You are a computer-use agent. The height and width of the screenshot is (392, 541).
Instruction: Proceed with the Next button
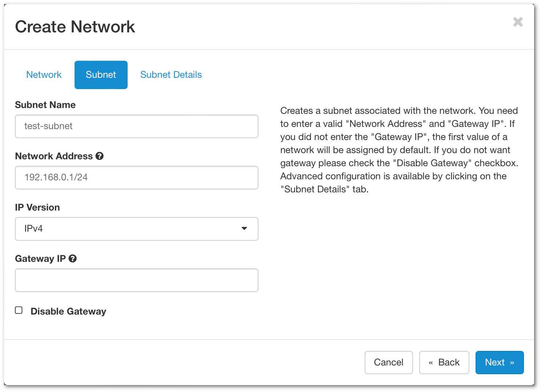tap(499, 362)
